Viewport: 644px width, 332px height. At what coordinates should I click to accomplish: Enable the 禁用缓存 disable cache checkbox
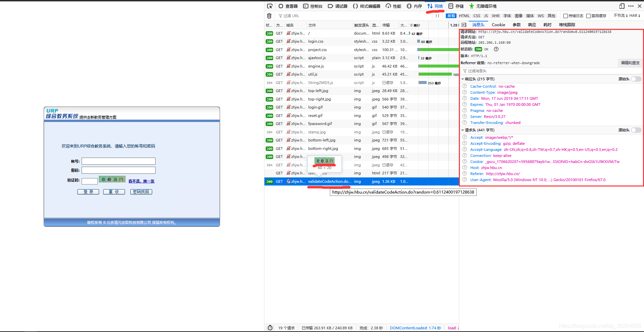click(x=588, y=16)
